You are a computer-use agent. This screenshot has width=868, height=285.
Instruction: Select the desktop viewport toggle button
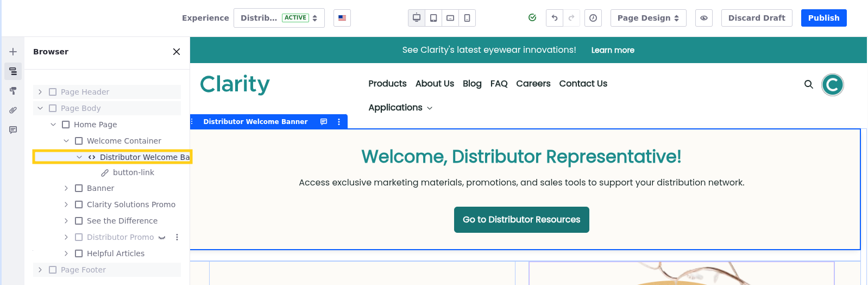pyautogui.click(x=417, y=18)
